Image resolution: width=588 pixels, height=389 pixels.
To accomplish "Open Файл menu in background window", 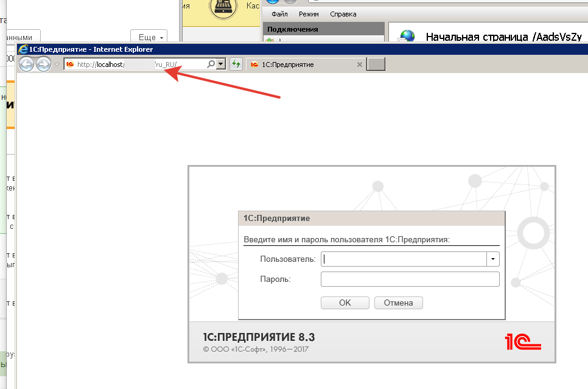I will pos(279,14).
